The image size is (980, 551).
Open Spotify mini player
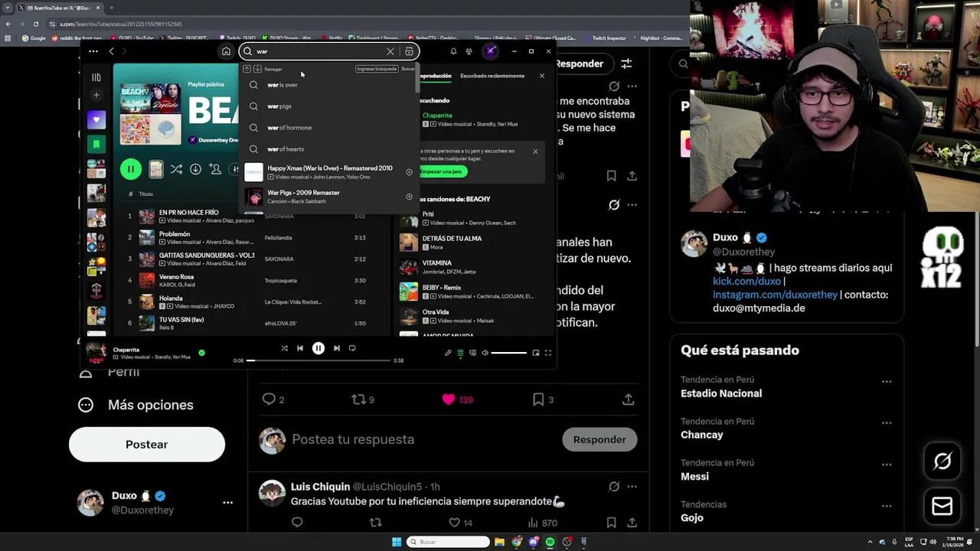[536, 353]
